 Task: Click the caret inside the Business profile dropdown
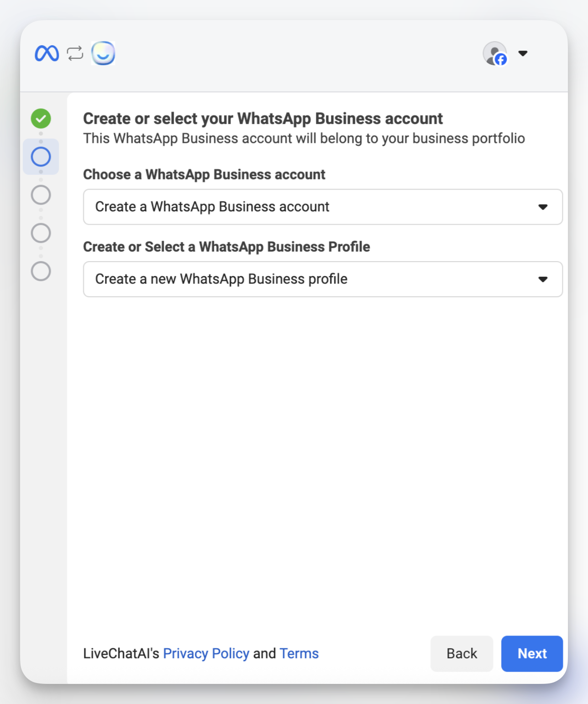click(x=543, y=279)
